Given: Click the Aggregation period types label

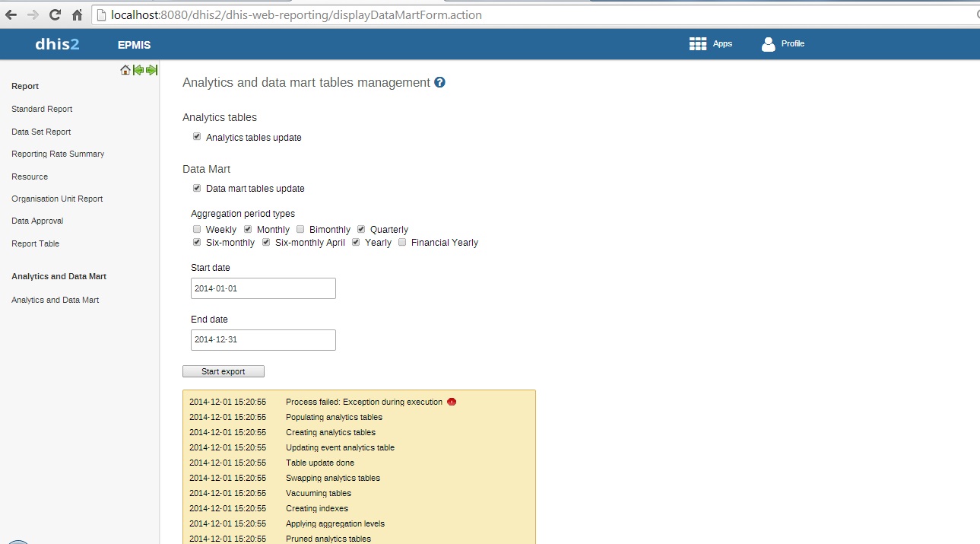Looking at the screenshot, I should click(x=243, y=214).
